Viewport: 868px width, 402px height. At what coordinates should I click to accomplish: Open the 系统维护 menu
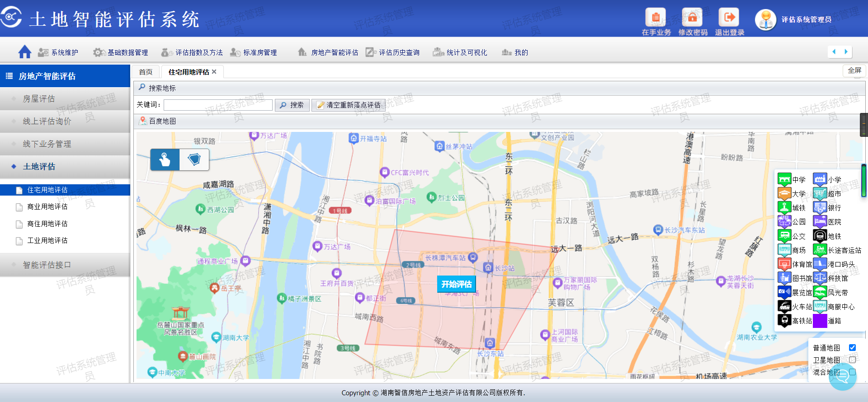pos(58,52)
